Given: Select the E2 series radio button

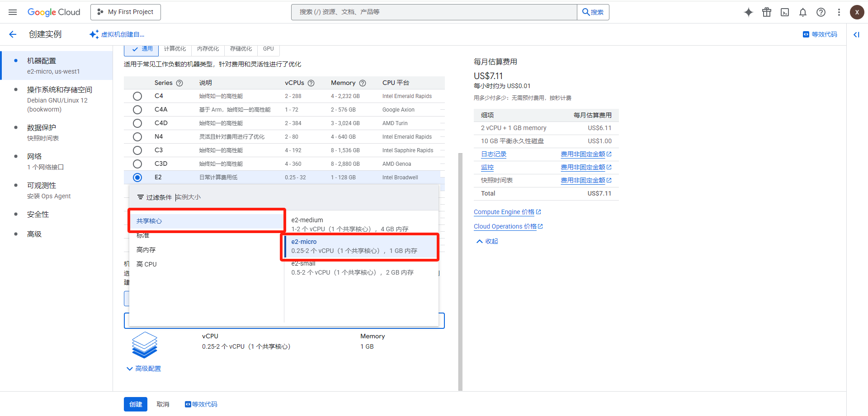Looking at the screenshot, I should coord(137,178).
